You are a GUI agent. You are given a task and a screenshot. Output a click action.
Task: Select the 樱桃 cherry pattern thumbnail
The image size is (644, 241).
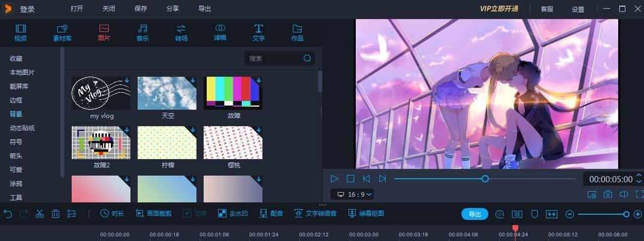233,142
